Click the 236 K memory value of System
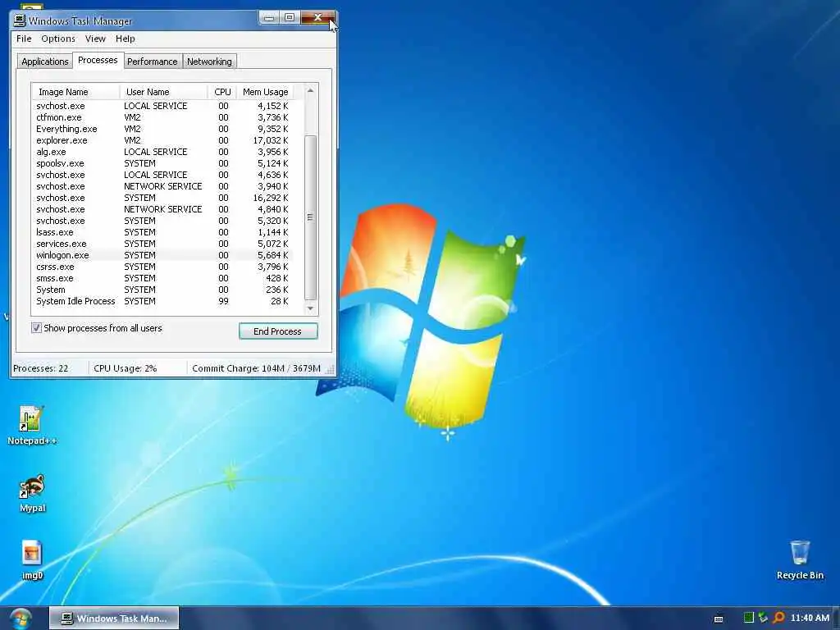The width and height of the screenshot is (840, 630). tap(277, 290)
